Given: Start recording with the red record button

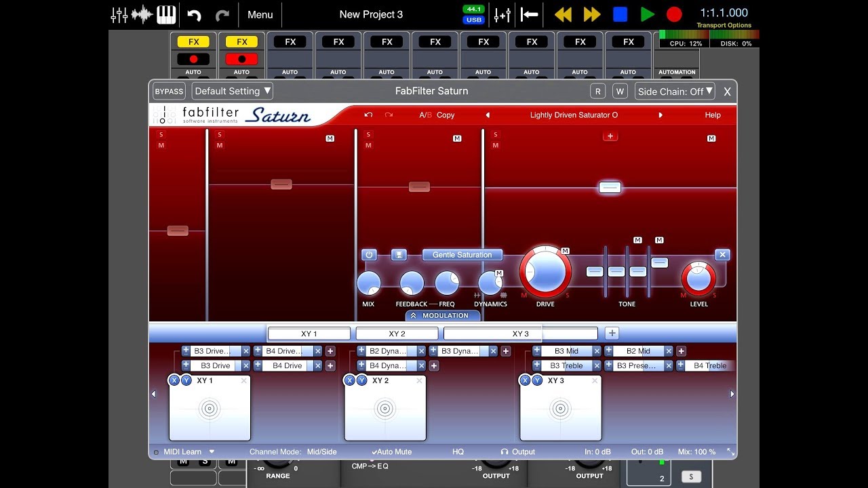Looking at the screenshot, I should 674,14.
